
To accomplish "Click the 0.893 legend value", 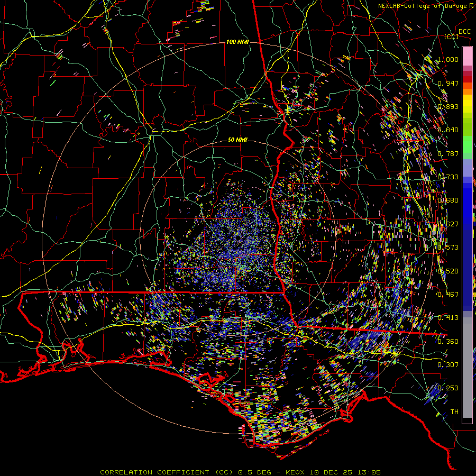I will (448, 106).
